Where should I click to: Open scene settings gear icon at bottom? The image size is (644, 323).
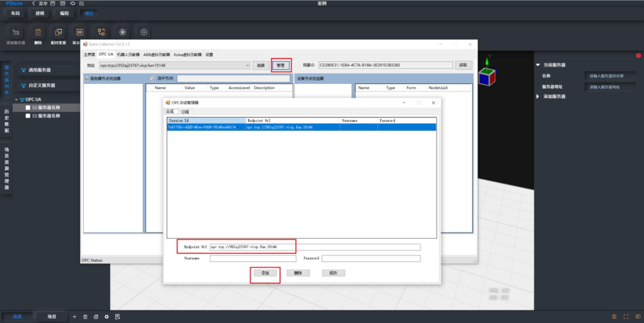click(x=107, y=316)
